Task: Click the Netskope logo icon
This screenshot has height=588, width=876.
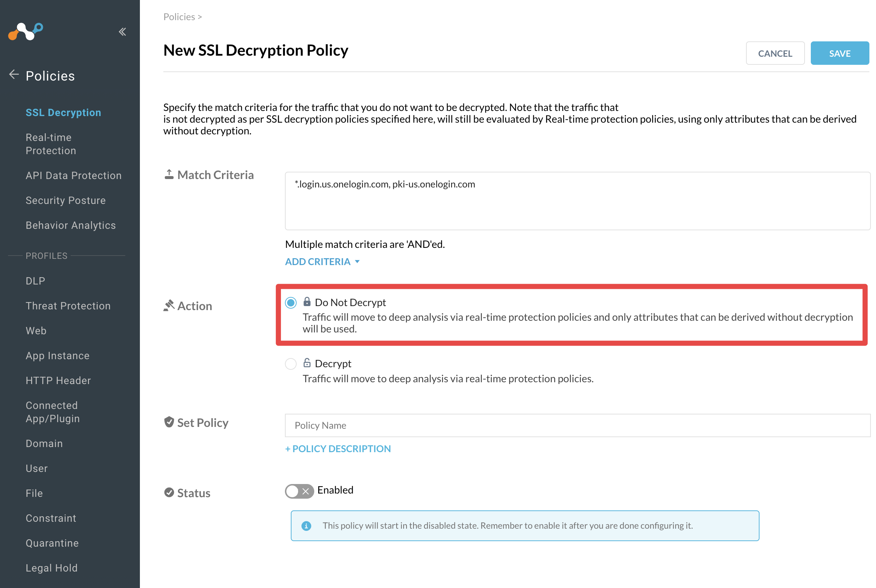Action: coord(26,31)
